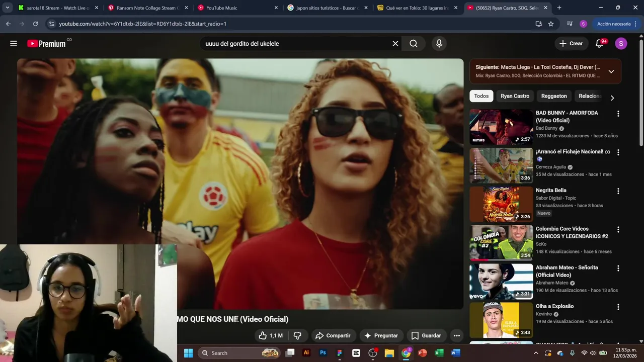Click the Preguntar button

pyautogui.click(x=381, y=335)
